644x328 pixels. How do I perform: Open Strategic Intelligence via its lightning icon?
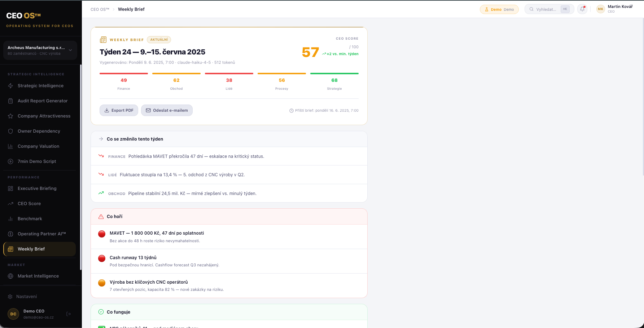pyautogui.click(x=10, y=86)
